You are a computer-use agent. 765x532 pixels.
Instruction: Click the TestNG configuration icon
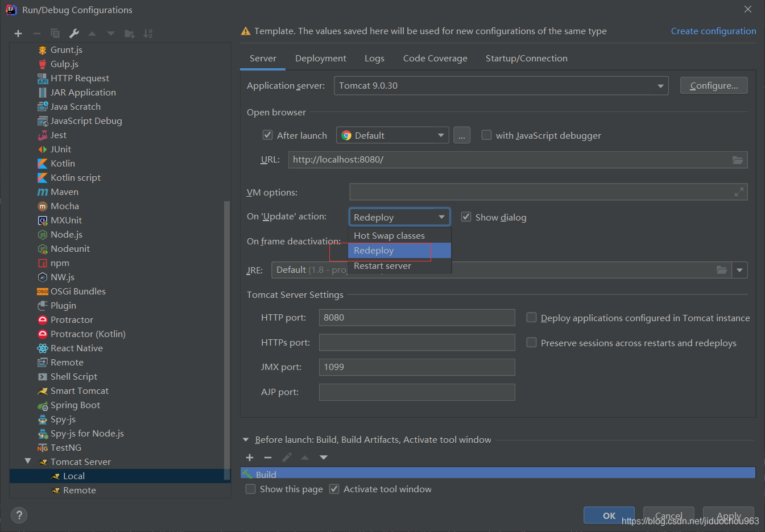43,448
